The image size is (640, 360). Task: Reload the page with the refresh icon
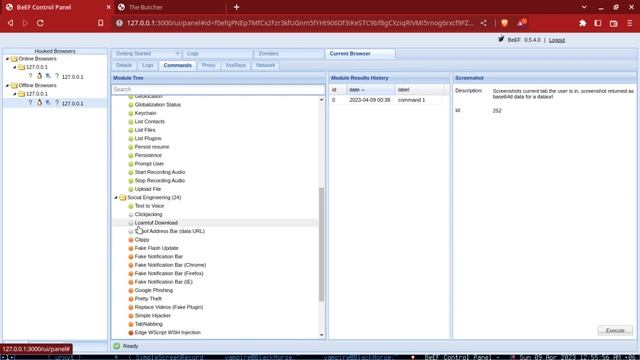[x=40, y=23]
